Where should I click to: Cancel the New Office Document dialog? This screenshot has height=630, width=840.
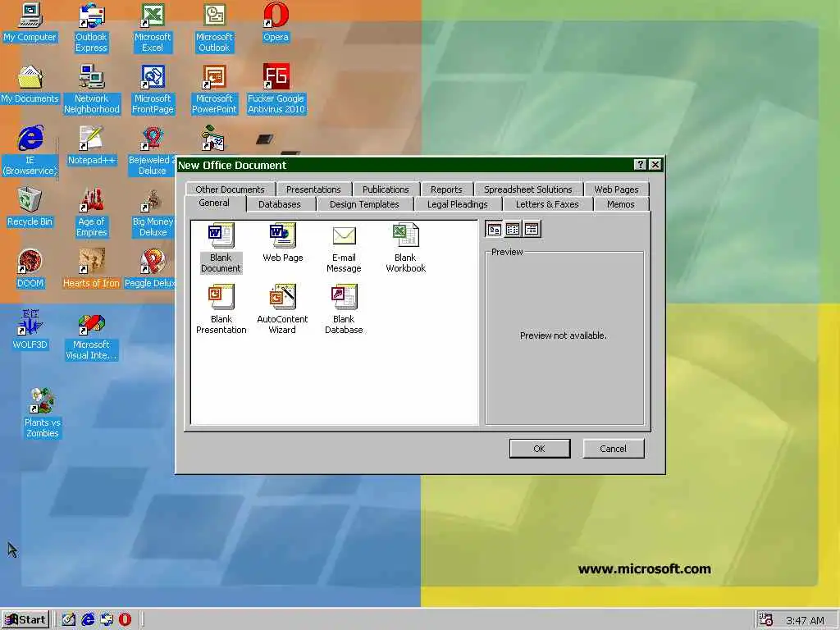(613, 449)
